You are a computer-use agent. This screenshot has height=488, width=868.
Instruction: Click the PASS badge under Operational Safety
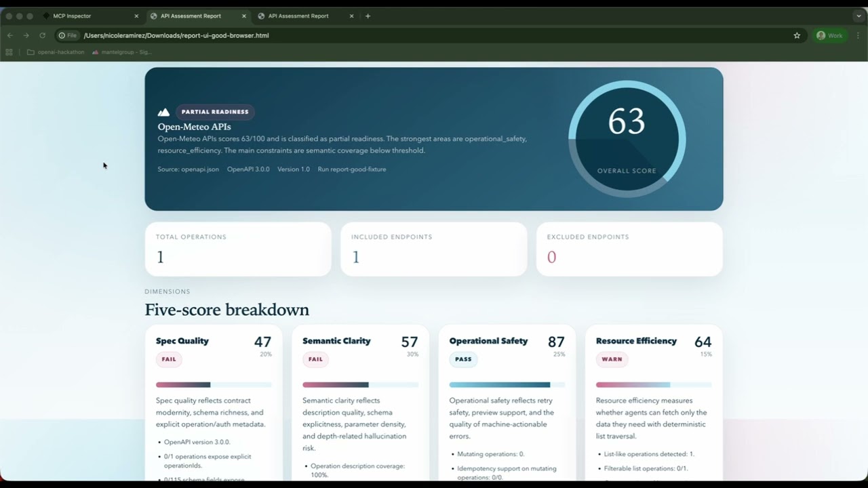(463, 359)
